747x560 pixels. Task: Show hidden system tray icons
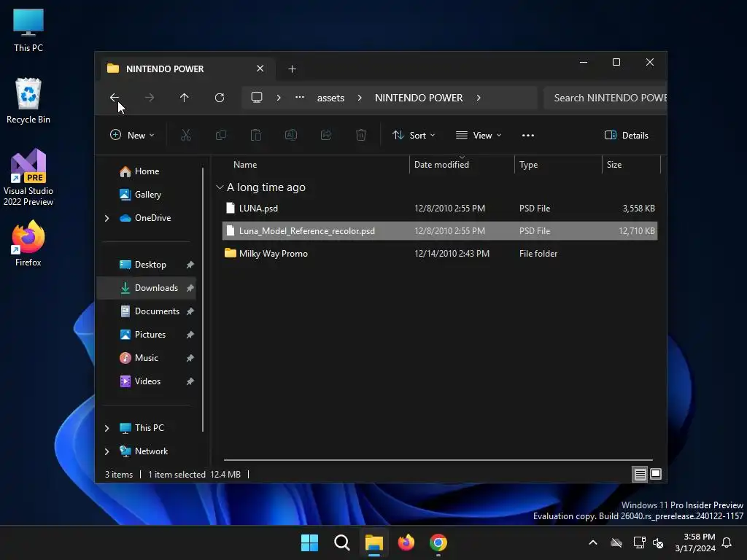[593, 542]
